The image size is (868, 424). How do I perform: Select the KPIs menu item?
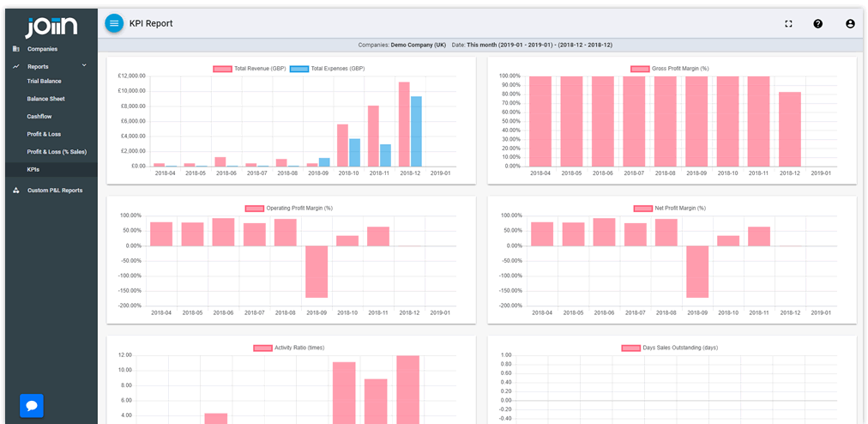(33, 170)
